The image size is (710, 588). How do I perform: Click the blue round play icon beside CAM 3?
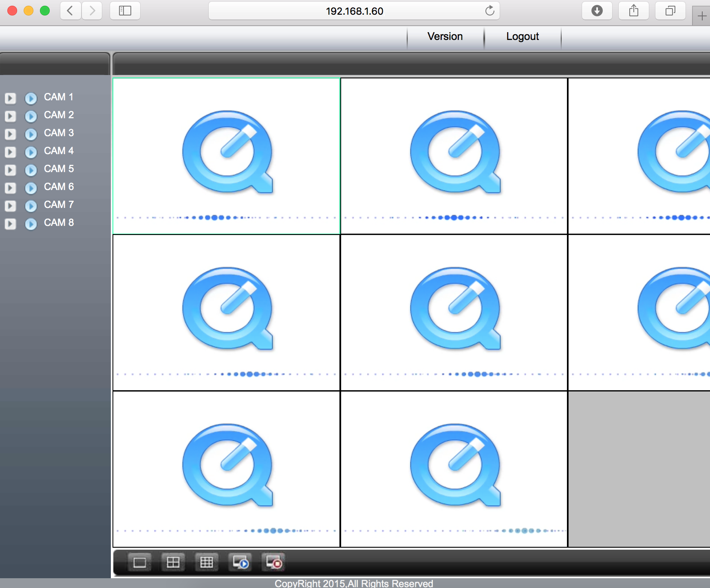tap(31, 134)
